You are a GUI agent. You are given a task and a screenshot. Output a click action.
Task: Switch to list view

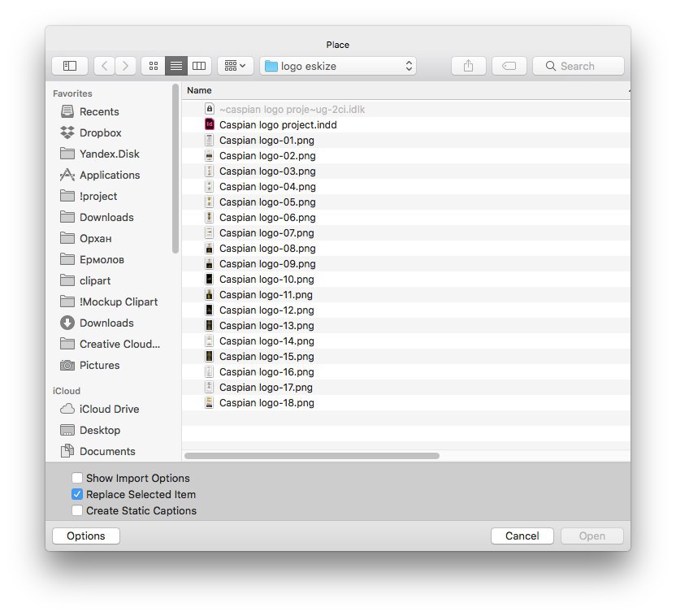(175, 66)
